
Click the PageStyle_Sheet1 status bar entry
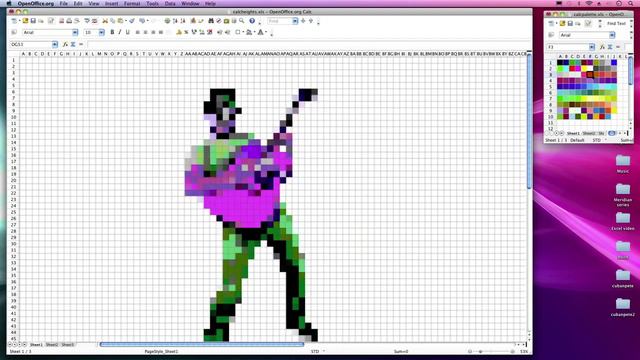pos(161,351)
